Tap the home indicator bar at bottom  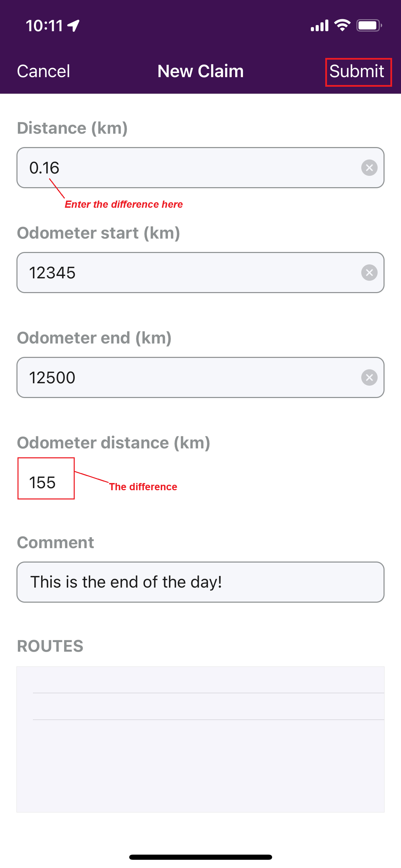pyautogui.click(x=200, y=857)
